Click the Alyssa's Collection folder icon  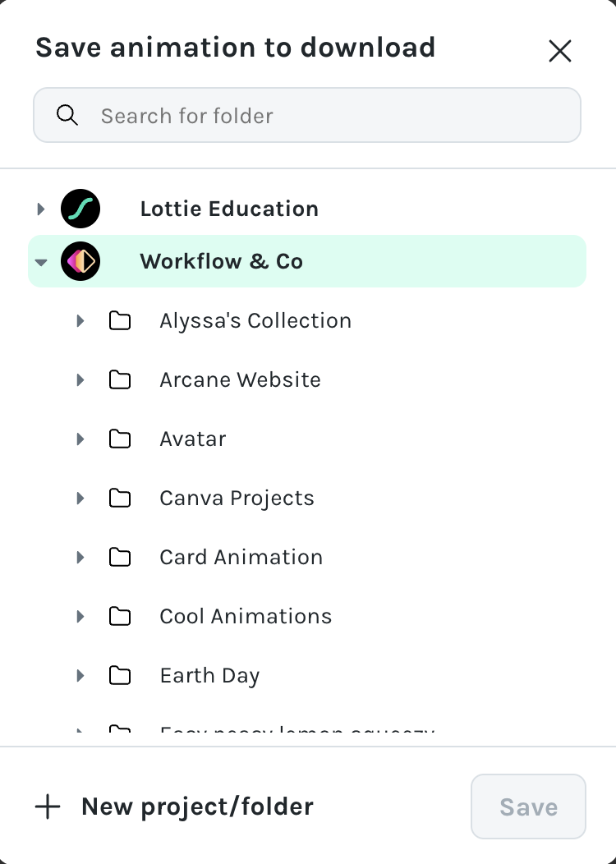coord(120,320)
